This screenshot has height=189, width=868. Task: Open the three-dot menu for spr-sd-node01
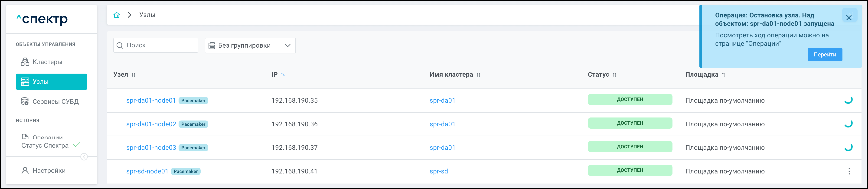click(849, 171)
